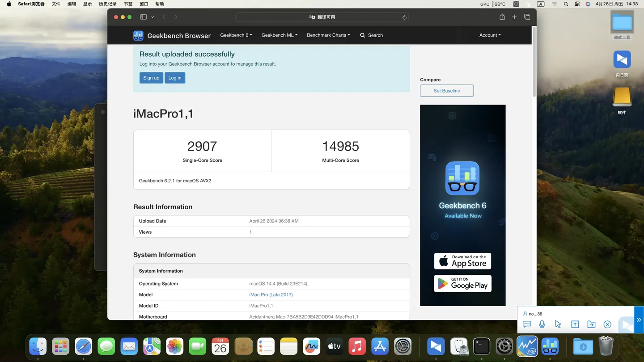Click the Share icon in Safari's toolbar
The image size is (644, 362).
502,17
